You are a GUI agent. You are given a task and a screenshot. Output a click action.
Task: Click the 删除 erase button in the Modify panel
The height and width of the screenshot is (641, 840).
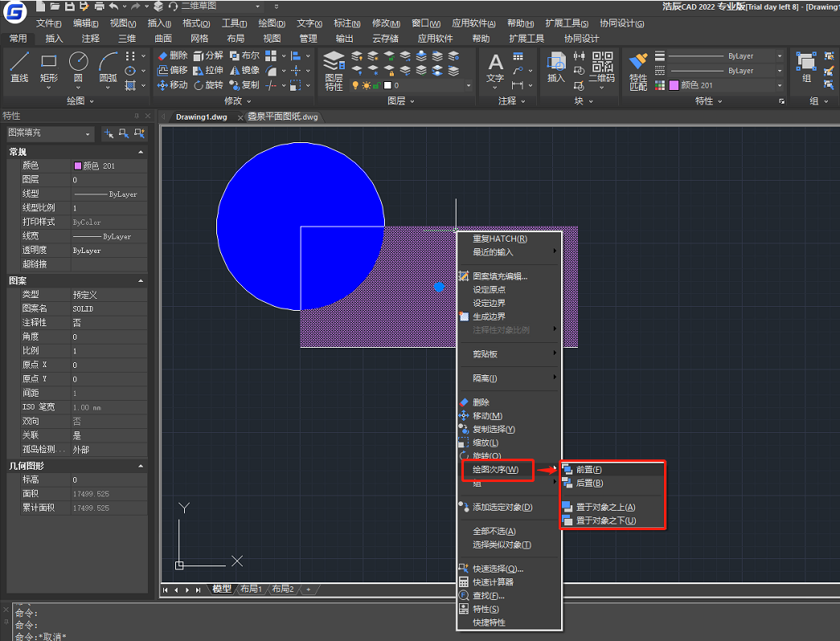pyautogui.click(x=173, y=55)
